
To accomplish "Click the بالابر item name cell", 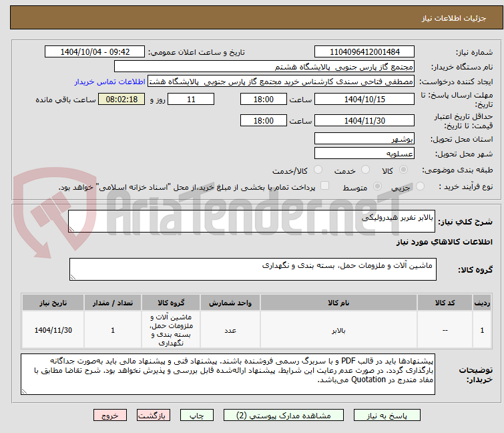I will [x=338, y=330].
